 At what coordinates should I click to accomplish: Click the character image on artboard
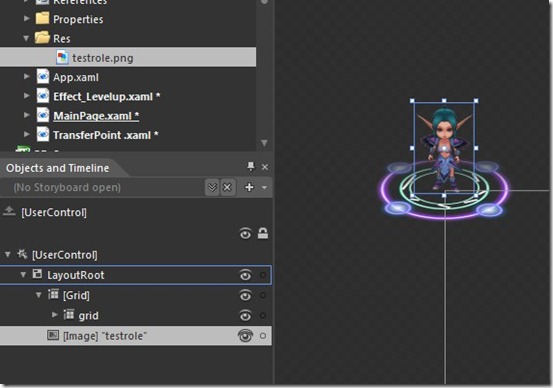(x=444, y=148)
